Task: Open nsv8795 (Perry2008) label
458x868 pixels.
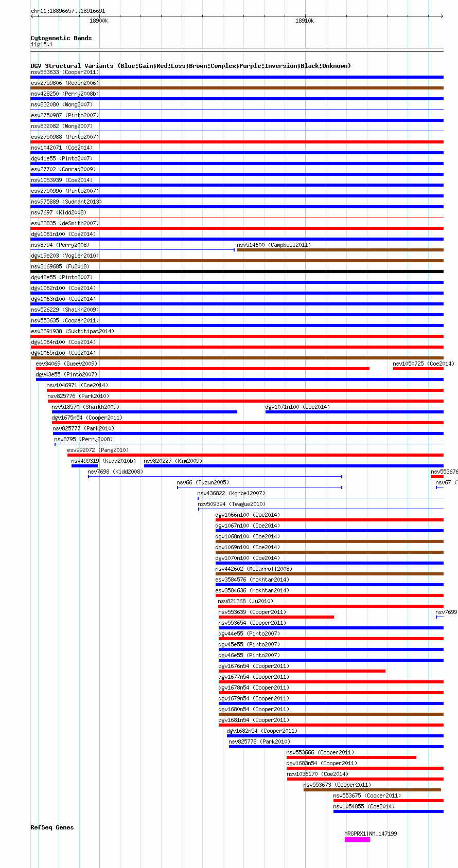Action: pos(83,439)
